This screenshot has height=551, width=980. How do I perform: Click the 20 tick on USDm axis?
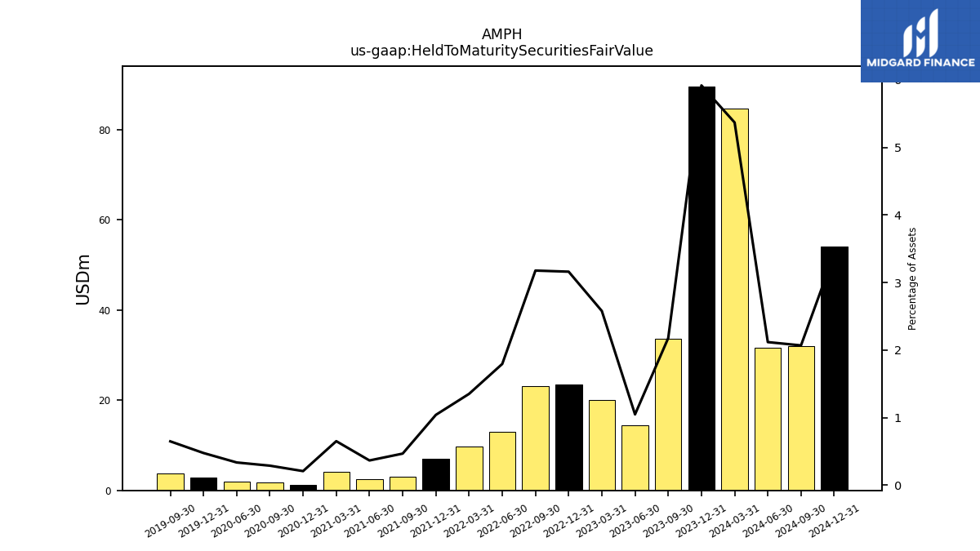click(105, 401)
